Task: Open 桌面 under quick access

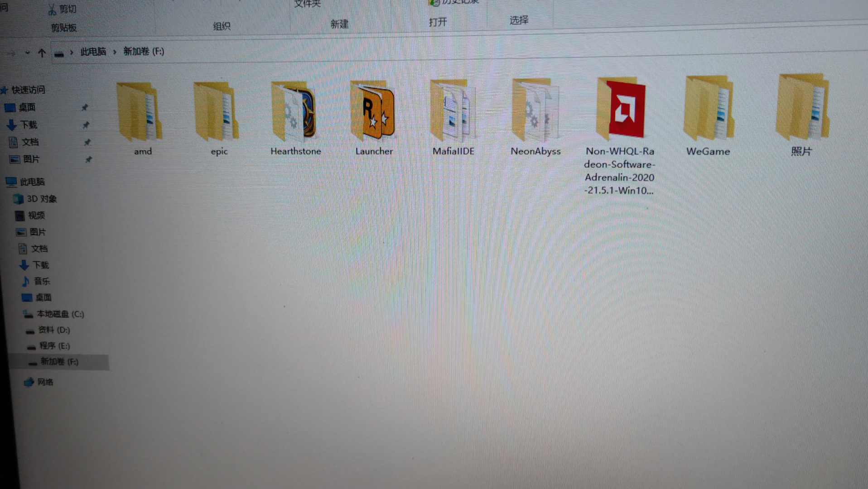Action: (27, 107)
